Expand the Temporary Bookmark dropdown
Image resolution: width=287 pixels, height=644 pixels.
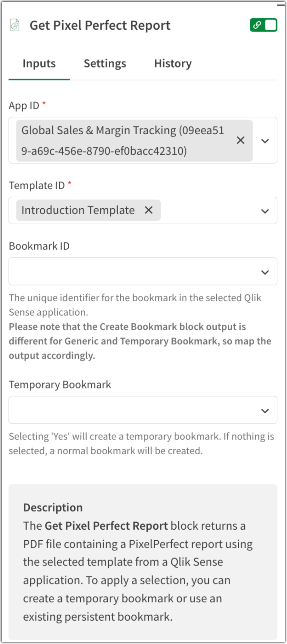coord(265,410)
